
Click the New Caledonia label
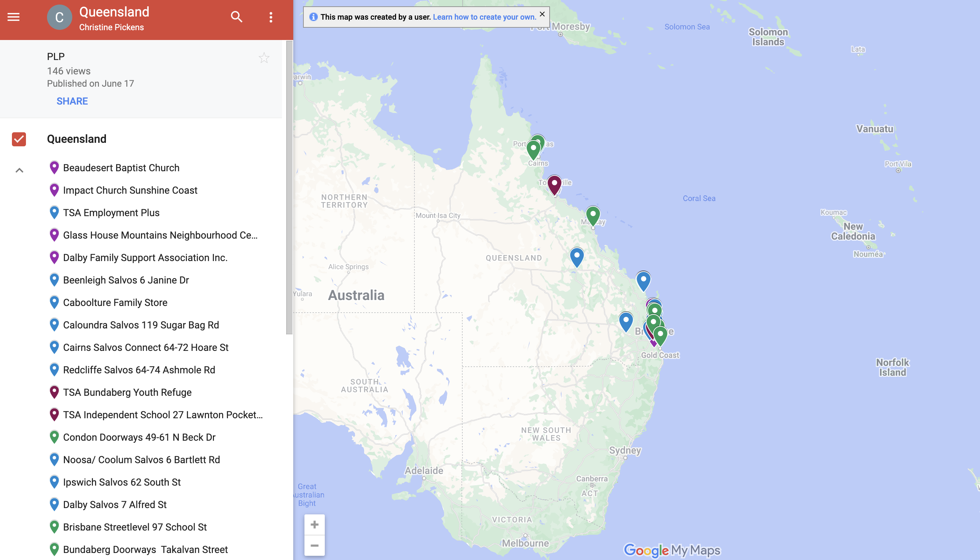[x=853, y=231]
